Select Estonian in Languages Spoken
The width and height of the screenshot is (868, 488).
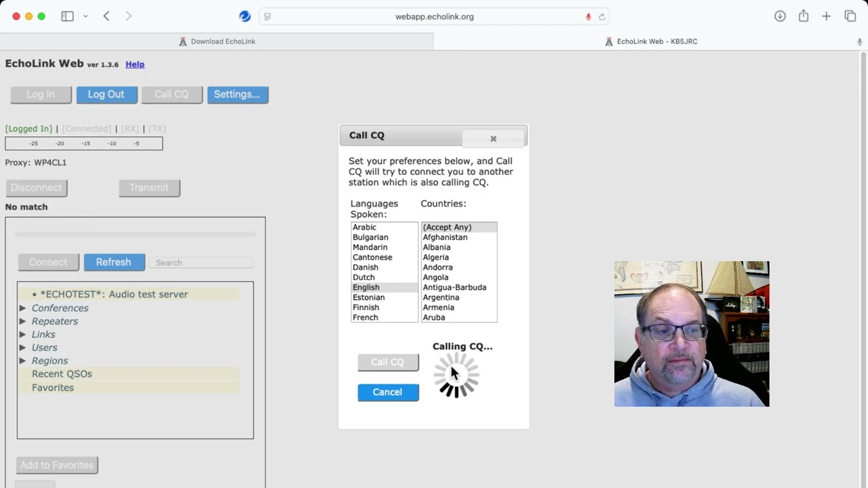384,298
